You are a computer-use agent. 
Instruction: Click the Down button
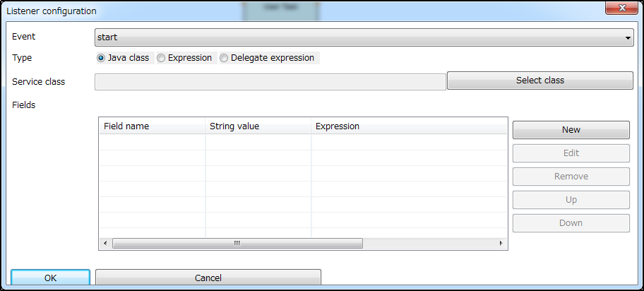click(x=571, y=223)
